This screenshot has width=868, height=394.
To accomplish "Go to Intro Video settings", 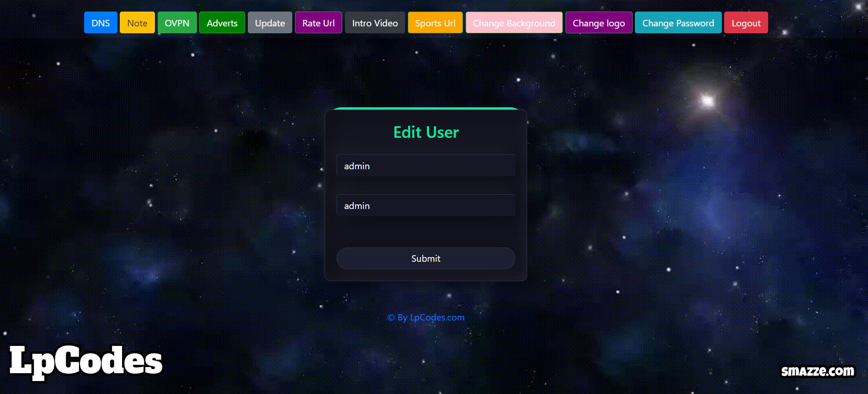I will point(375,23).
